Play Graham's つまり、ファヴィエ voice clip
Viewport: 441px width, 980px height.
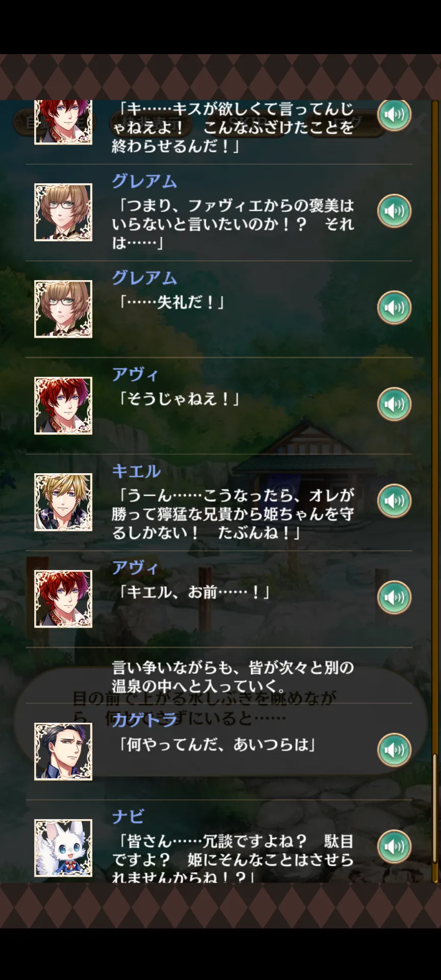[394, 211]
